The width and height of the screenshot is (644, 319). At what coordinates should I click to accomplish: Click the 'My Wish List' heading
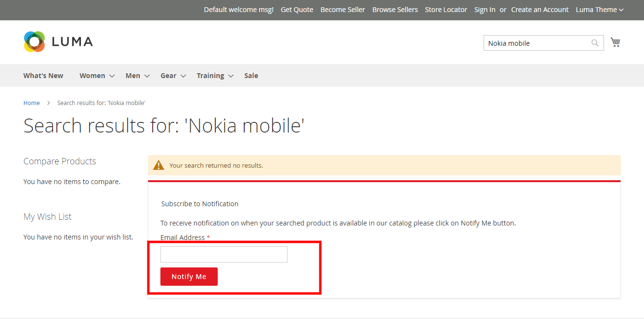click(48, 217)
